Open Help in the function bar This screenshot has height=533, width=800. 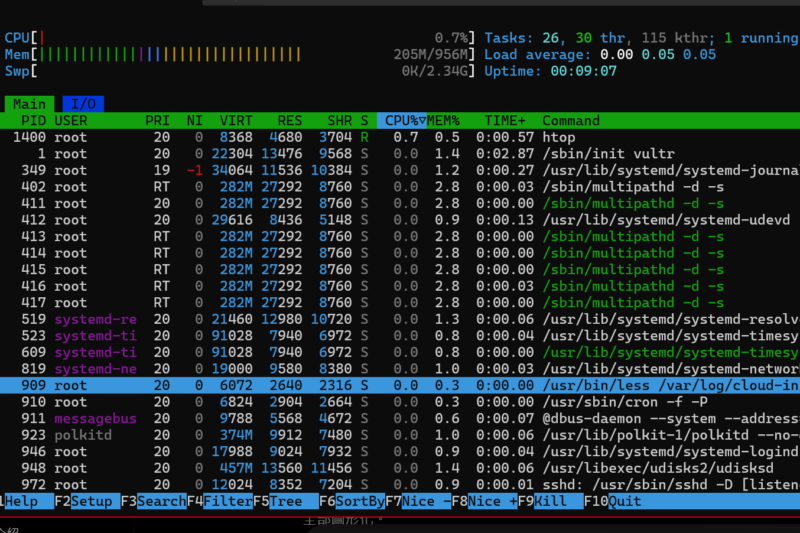pos(25,501)
